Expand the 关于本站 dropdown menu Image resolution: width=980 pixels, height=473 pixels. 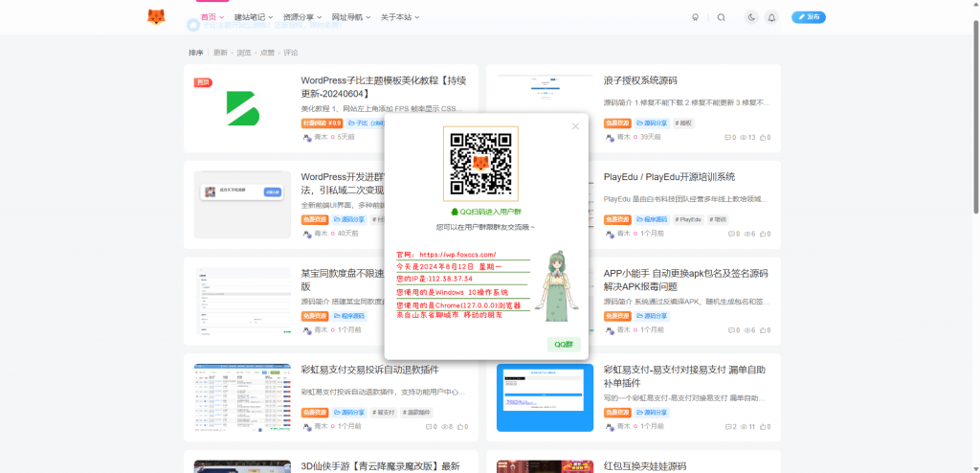399,17
